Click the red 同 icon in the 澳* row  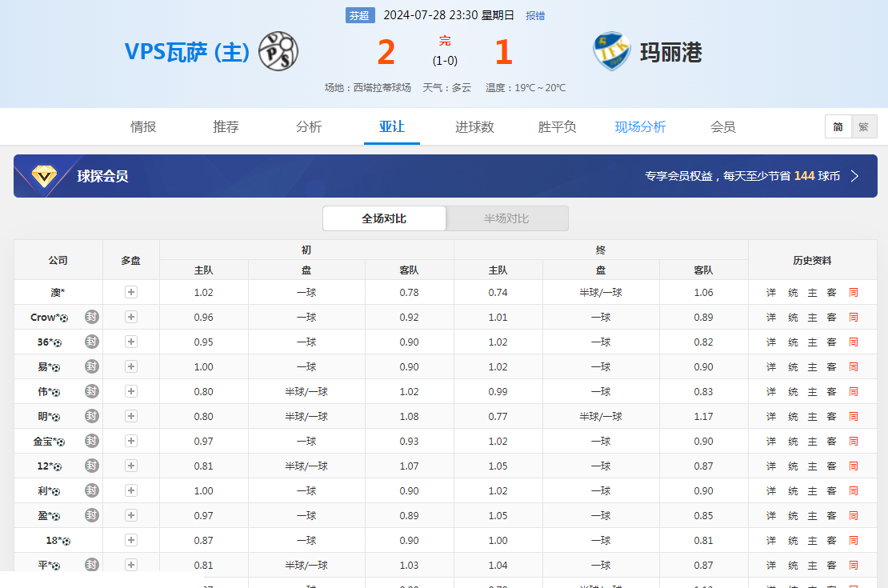[x=854, y=293]
